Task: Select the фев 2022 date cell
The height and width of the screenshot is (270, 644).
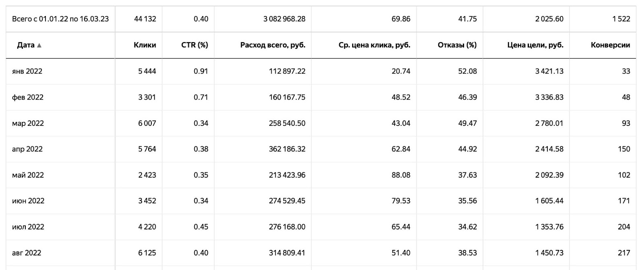Action: point(27,97)
